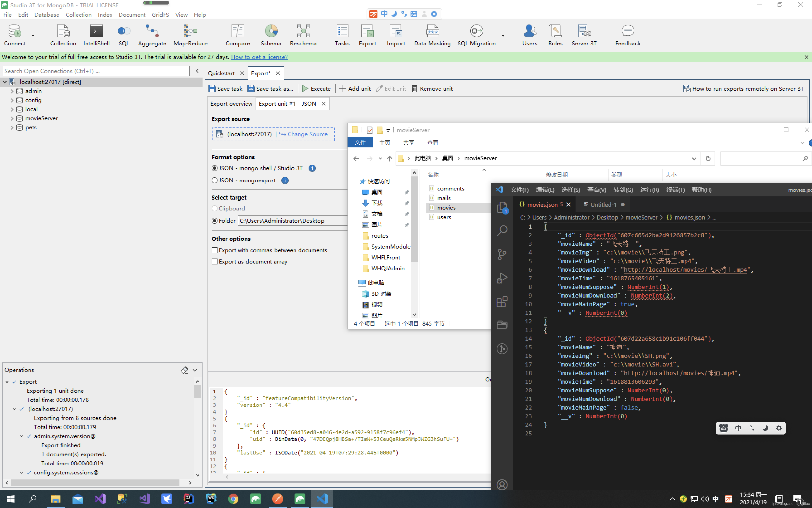The image size is (812, 508).
Task: Click the Save task button
Action: 225,89
